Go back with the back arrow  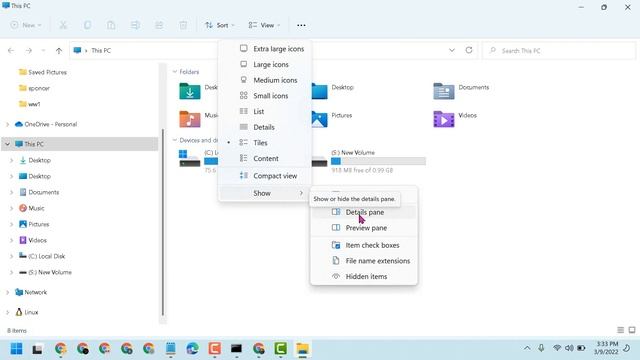pos(11,51)
